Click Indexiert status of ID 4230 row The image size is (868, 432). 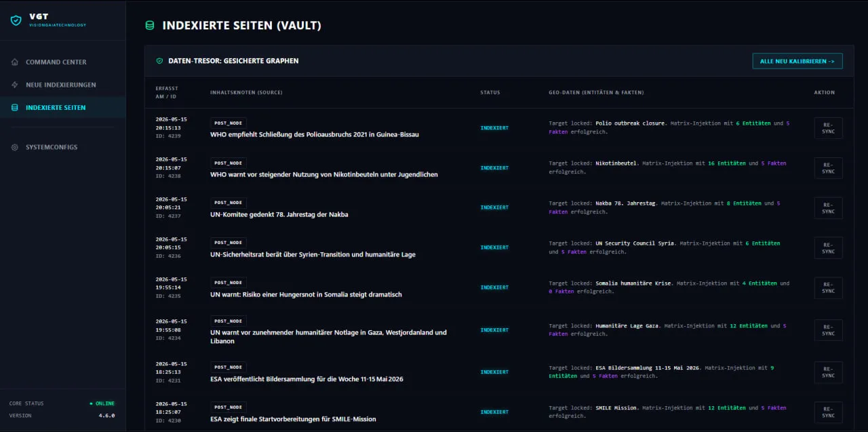494,412
